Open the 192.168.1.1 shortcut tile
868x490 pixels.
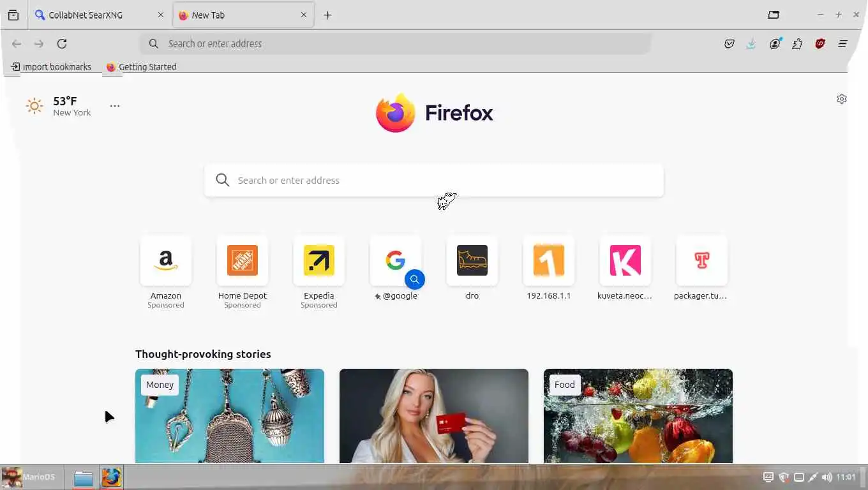(x=549, y=260)
